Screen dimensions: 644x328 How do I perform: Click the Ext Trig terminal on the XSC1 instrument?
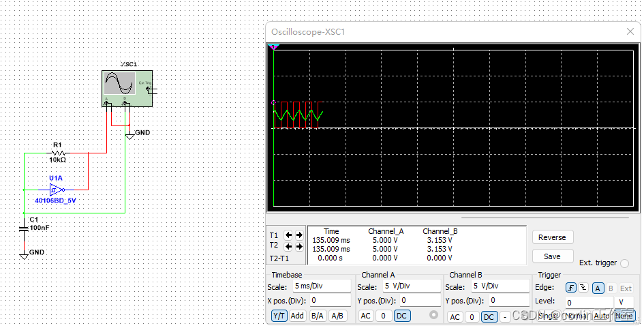[x=149, y=89]
